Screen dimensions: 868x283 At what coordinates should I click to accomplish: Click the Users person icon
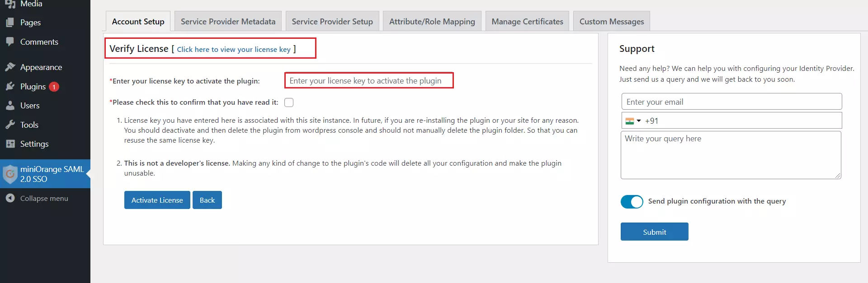(x=10, y=106)
